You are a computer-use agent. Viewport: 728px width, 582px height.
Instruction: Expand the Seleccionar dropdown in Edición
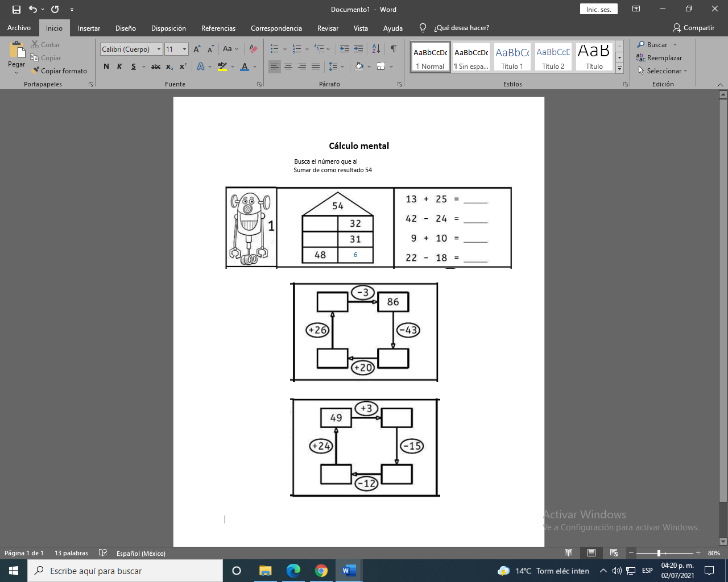(x=663, y=71)
